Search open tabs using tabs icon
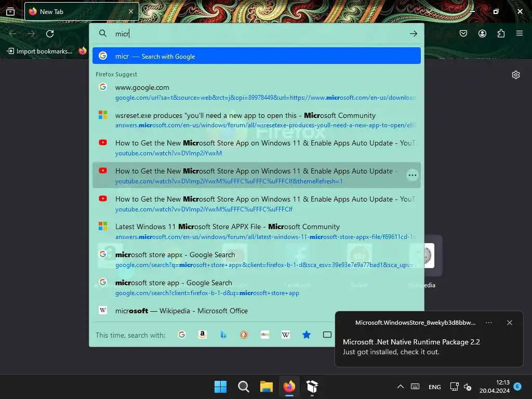 coord(327,335)
